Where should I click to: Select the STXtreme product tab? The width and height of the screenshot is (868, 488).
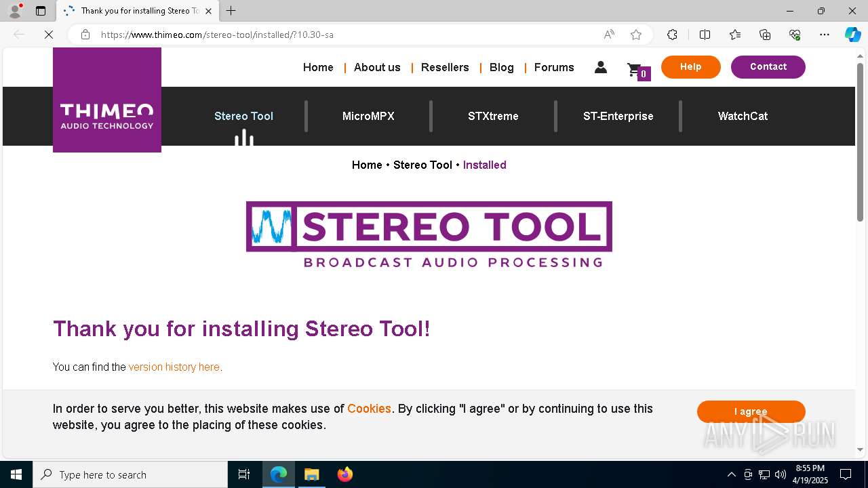493,116
